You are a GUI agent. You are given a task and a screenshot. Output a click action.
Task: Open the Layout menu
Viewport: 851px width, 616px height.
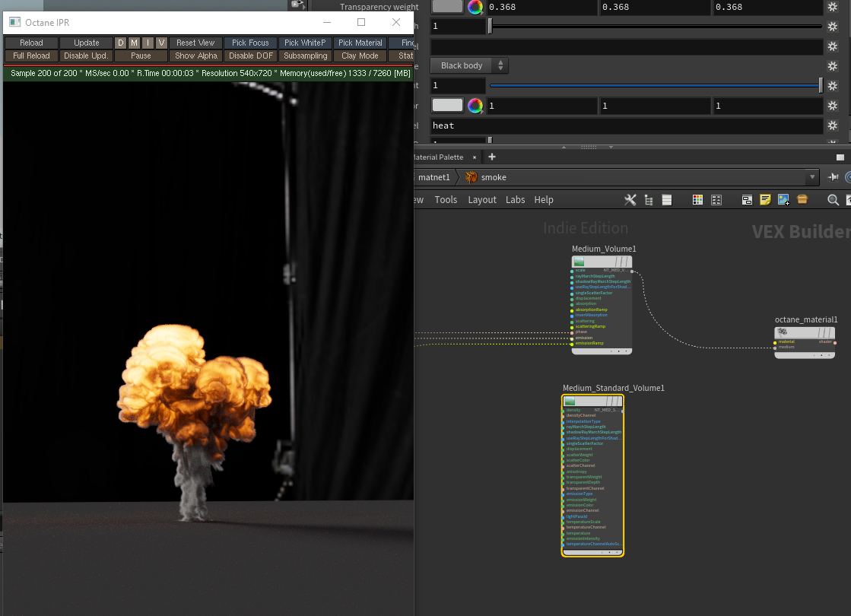click(482, 200)
